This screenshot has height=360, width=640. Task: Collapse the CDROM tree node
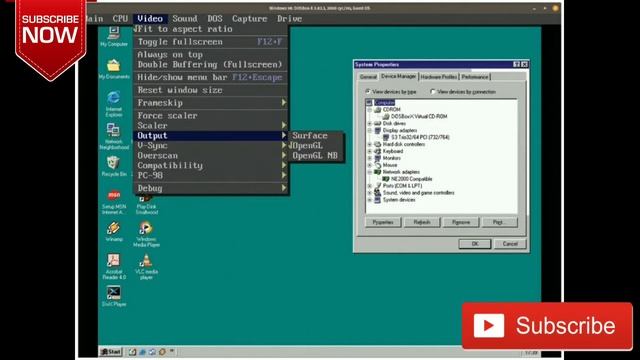pos(370,110)
